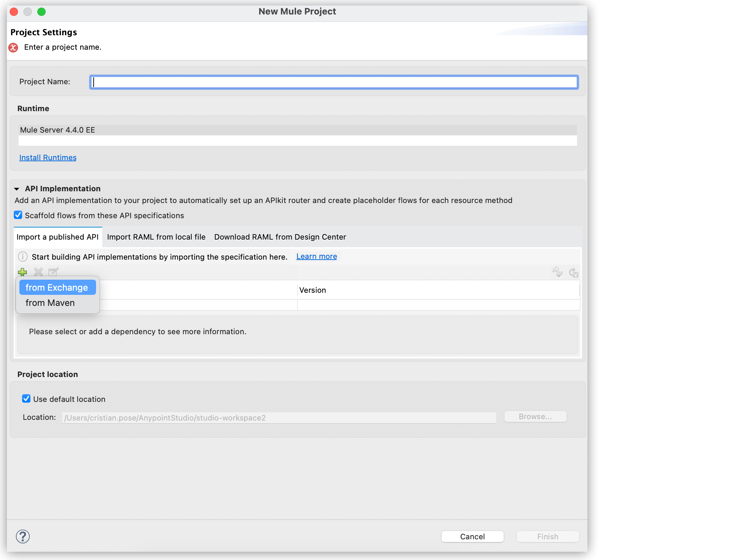Select from Maven option in dropdown
Screen dimensions: 747x560
point(49,303)
